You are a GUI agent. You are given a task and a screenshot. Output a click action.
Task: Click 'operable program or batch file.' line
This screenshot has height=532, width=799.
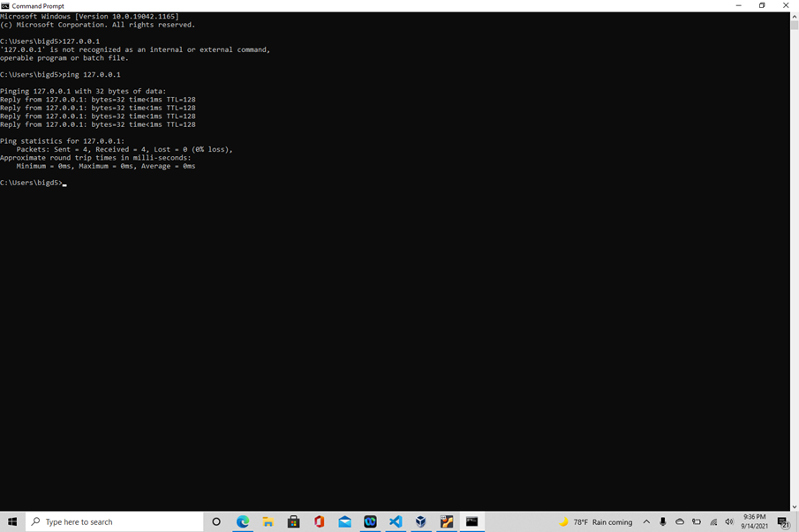point(64,58)
